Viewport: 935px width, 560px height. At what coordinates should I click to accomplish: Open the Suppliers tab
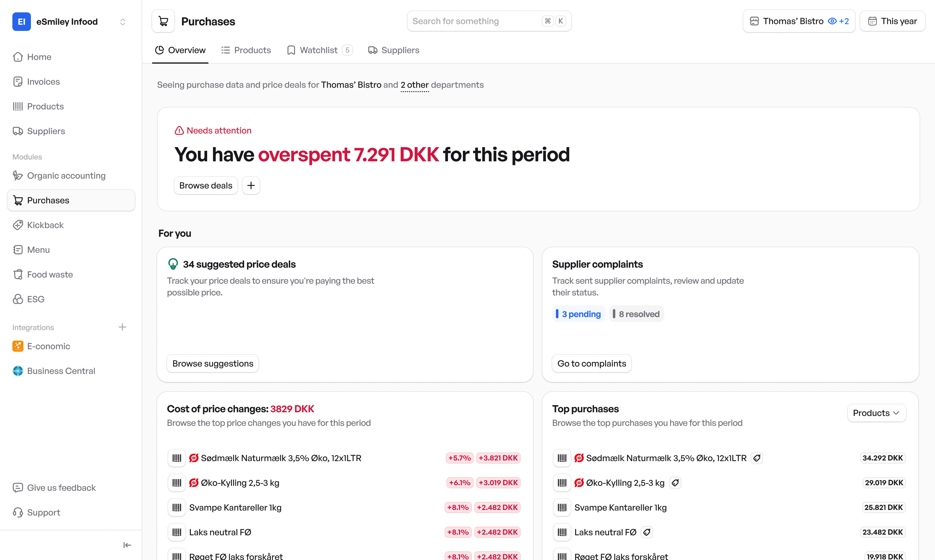393,50
